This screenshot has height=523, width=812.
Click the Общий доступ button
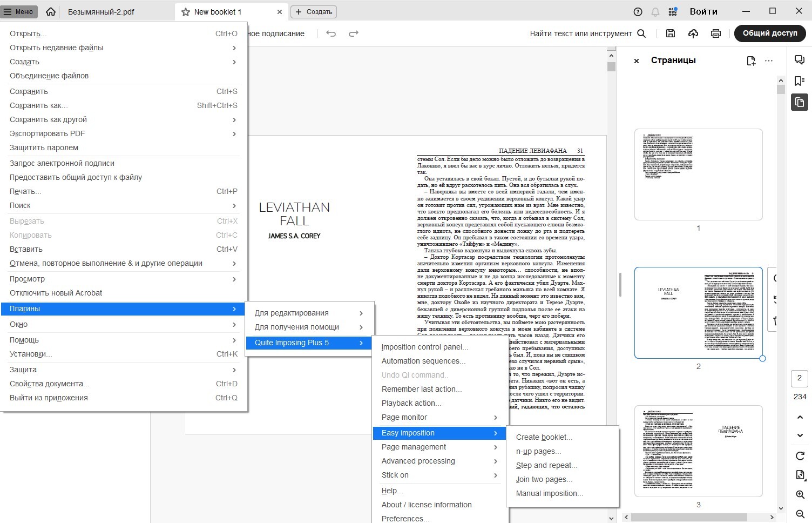[769, 33]
